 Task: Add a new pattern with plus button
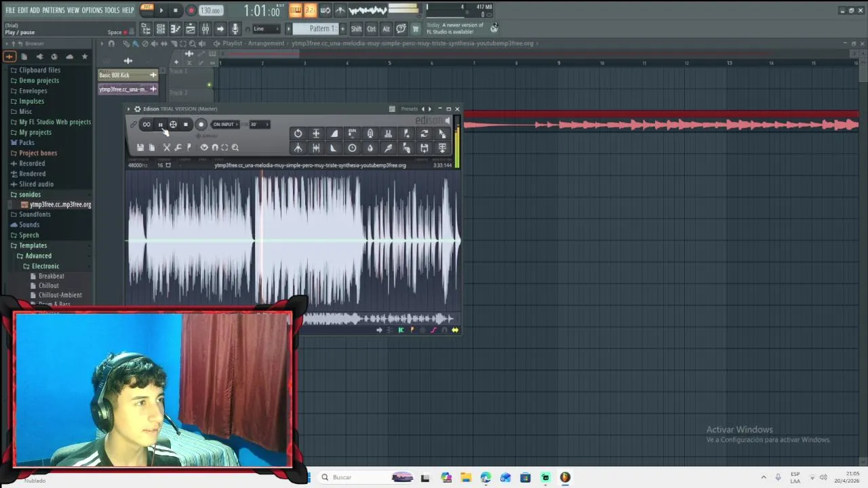(342, 28)
